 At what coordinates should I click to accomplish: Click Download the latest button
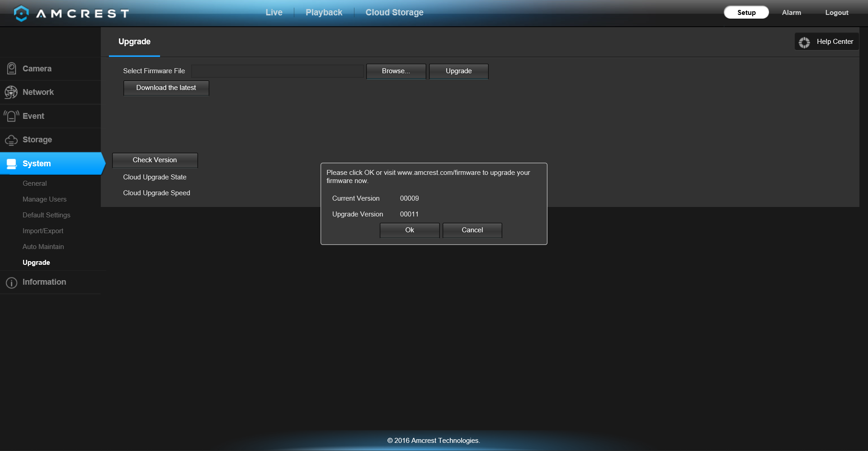[166, 88]
